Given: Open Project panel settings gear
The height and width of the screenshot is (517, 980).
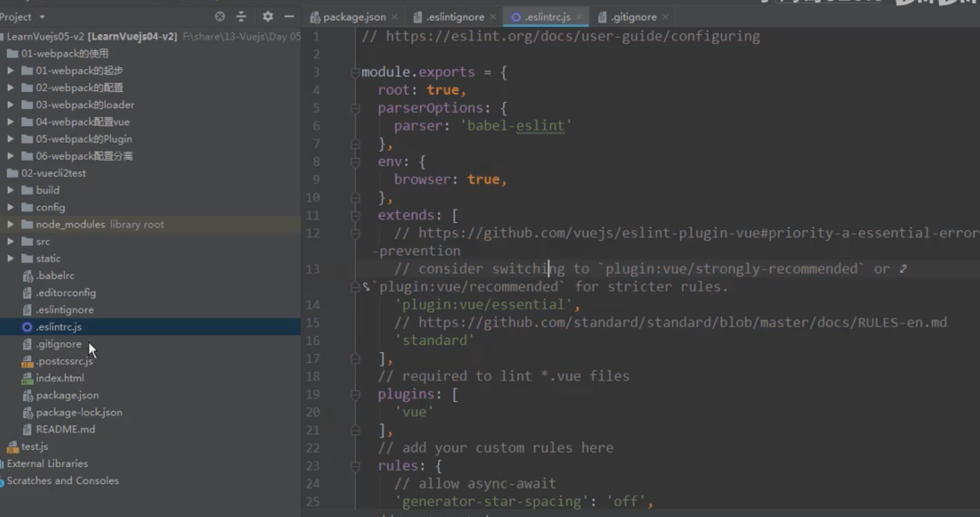Looking at the screenshot, I should [x=268, y=17].
